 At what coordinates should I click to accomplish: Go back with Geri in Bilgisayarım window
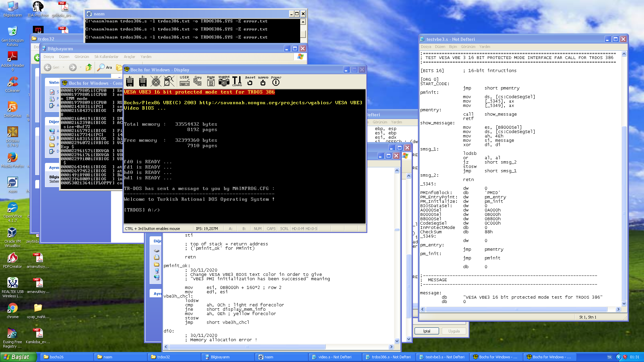point(52,67)
